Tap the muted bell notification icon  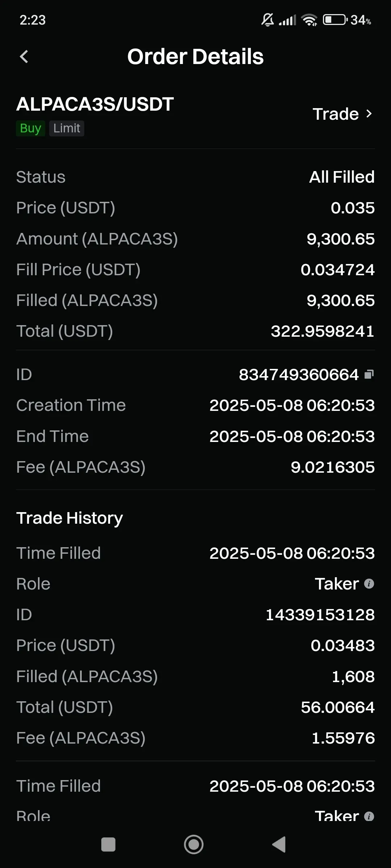pos(268,20)
